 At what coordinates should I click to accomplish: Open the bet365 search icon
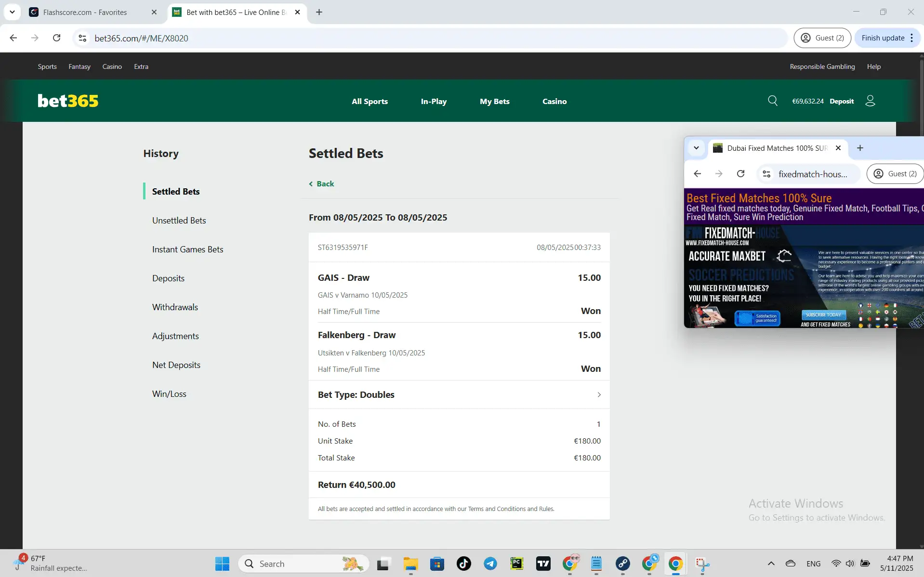coord(773,101)
